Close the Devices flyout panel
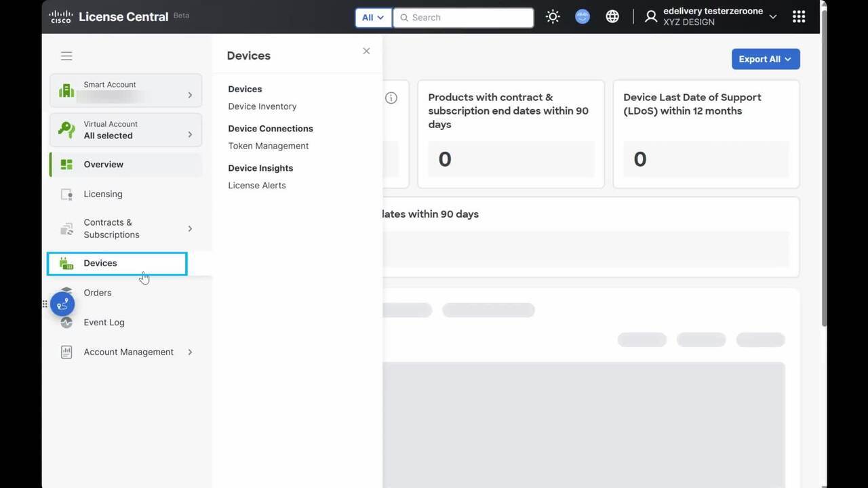Screen dimensions: 868x488 point(366,51)
